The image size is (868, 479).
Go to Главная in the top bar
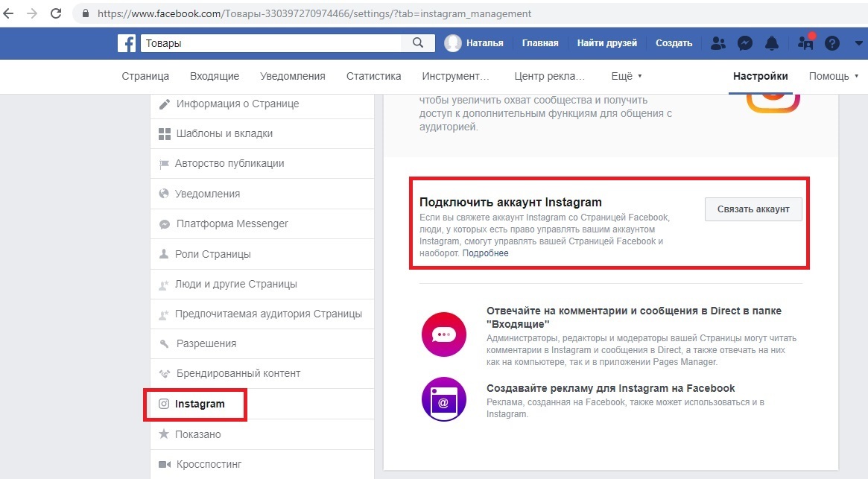tap(540, 43)
